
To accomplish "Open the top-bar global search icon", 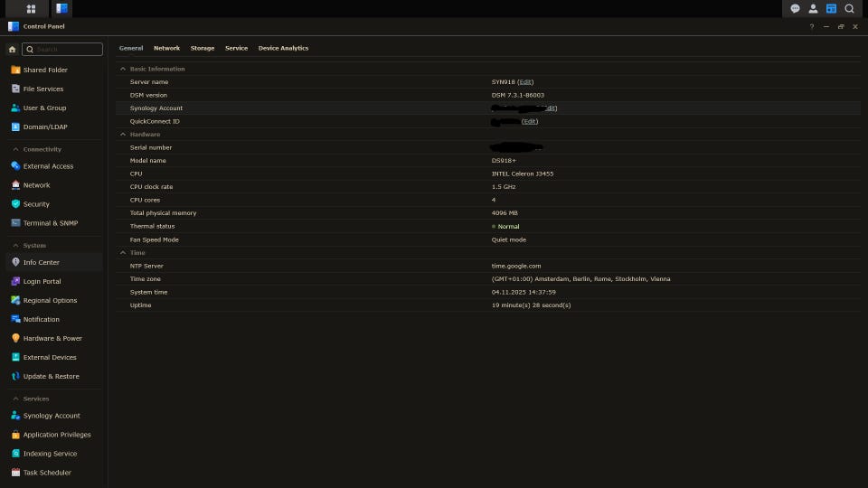I will click(x=849, y=9).
